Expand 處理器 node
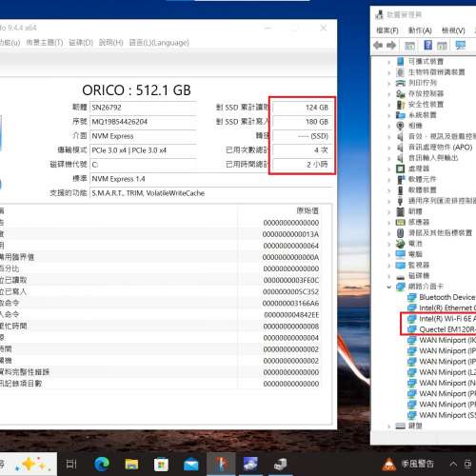This screenshot has width=476, height=476. click(389, 169)
